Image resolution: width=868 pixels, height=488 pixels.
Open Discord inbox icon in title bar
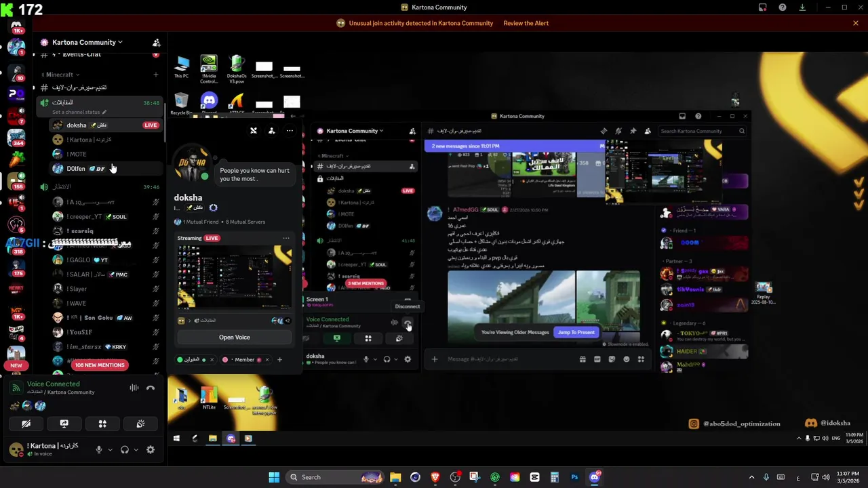tap(762, 7)
